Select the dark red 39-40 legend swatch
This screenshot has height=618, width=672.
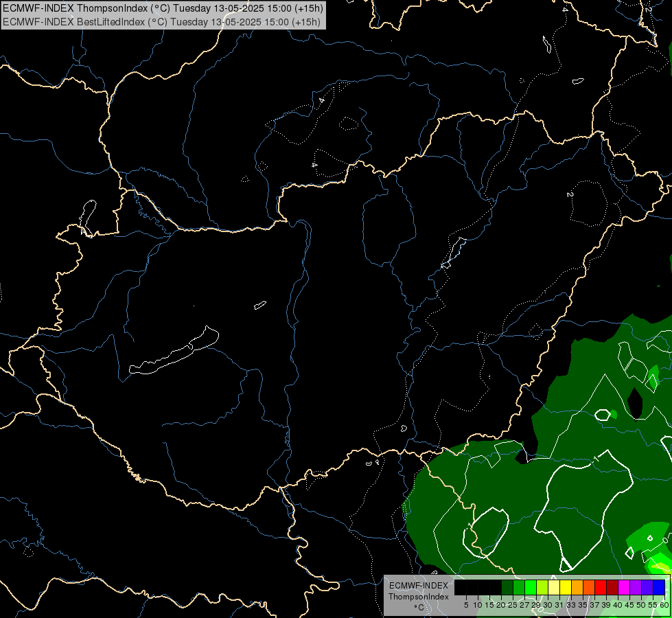[x=612, y=587]
